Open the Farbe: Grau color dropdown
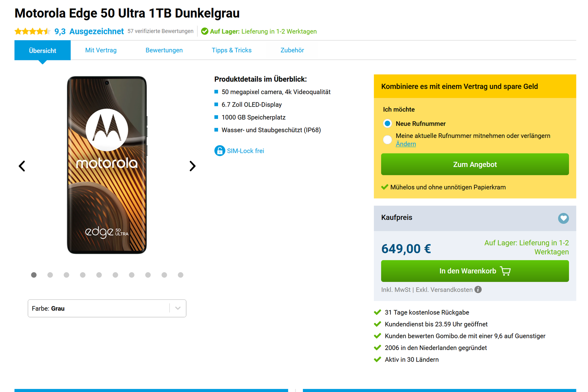Viewport: 588px width, 392px height. point(107,308)
